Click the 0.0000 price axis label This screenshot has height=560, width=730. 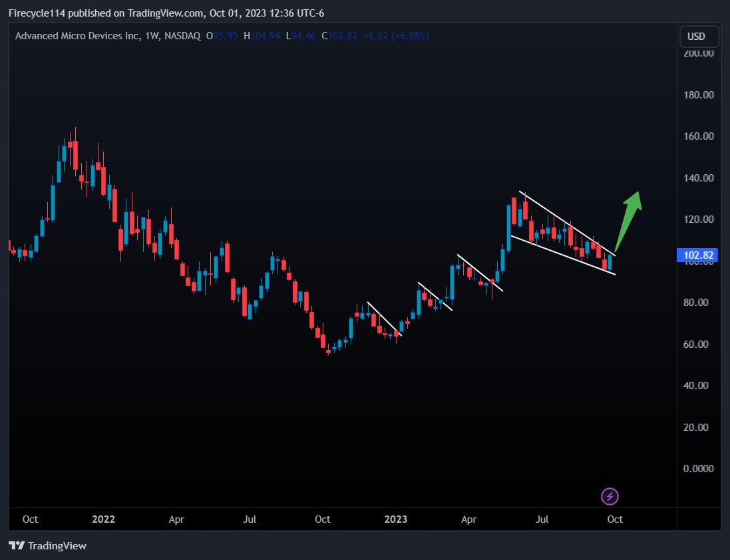click(x=698, y=469)
